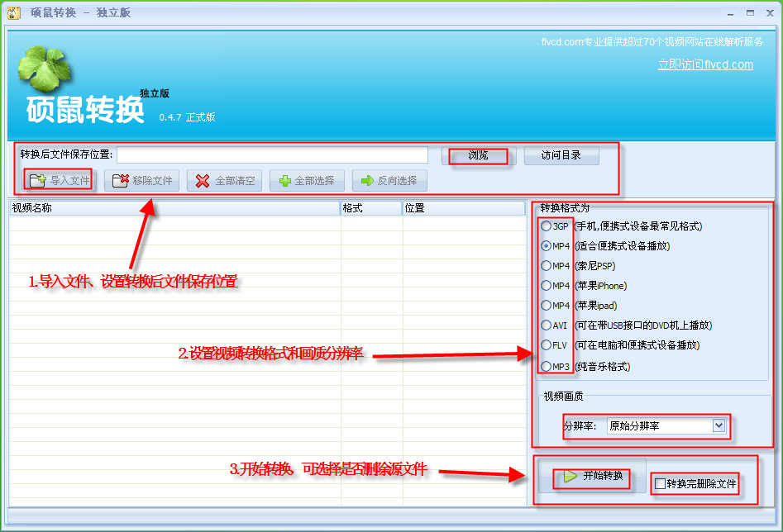
Task: Select the 3GP format radio button
Action: click(x=546, y=226)
